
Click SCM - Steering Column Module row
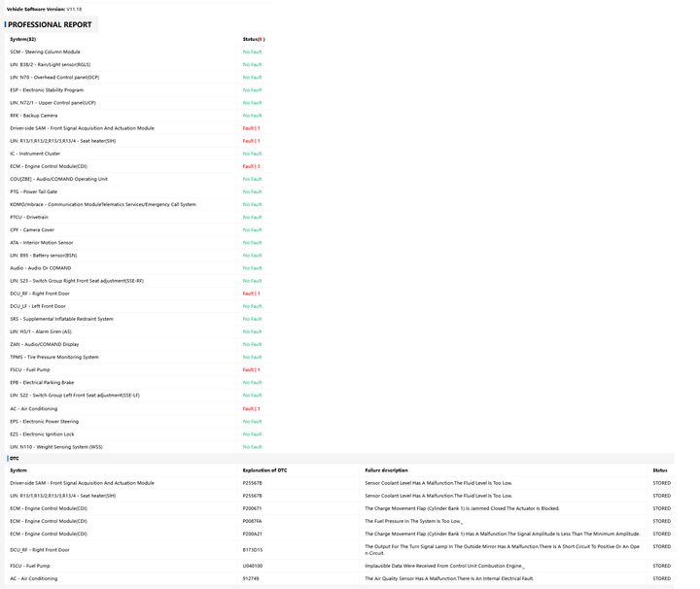45,52
